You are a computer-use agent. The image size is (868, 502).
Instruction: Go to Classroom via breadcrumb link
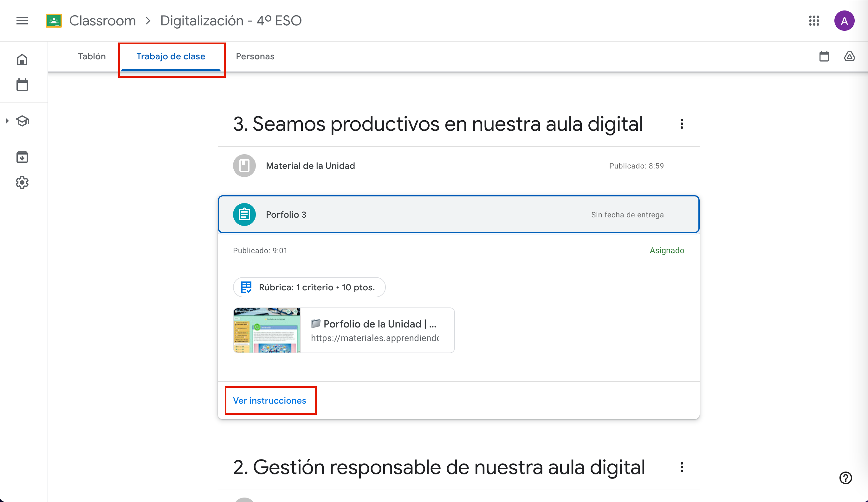click(x=102, y=21)
